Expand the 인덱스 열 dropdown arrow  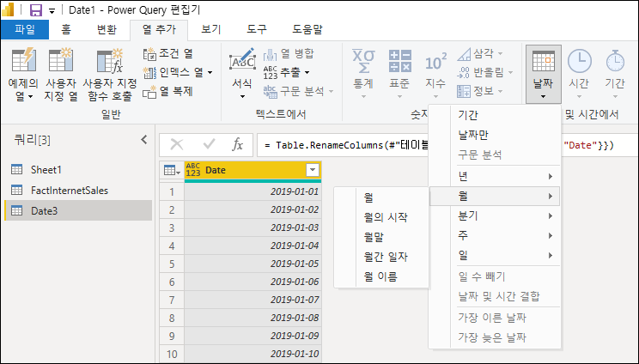pyautogui.click(x=210, y=72)
